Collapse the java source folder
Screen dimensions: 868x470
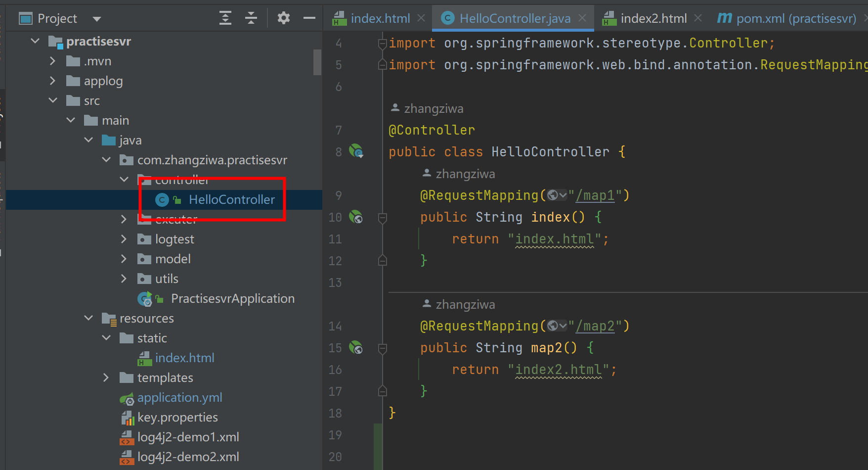tap(88, 140)
